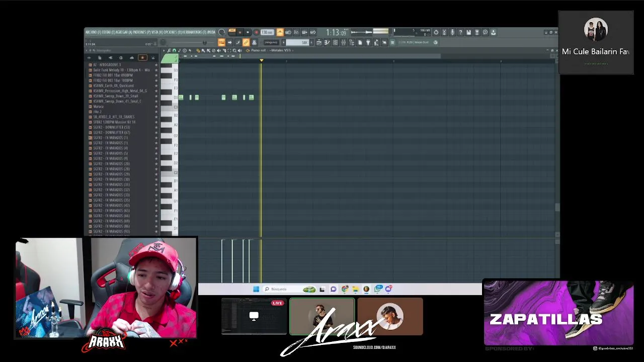Viewport: 644px width, 362px height.
Task: Toggle the countdown before recording button
Action: tap(296, 32)
